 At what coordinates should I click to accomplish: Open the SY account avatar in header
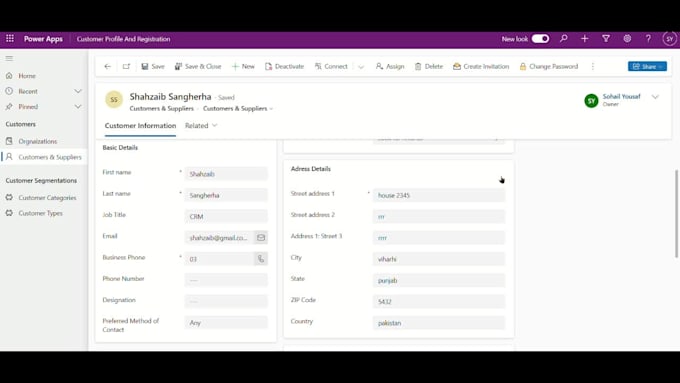point(670,39)
